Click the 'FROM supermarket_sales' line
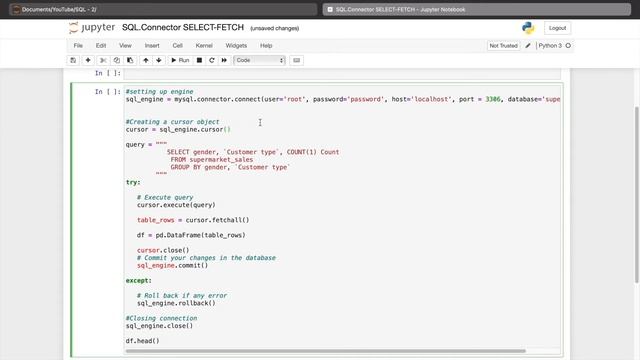The height and width of the screenshot is (360, 640). 212,160
